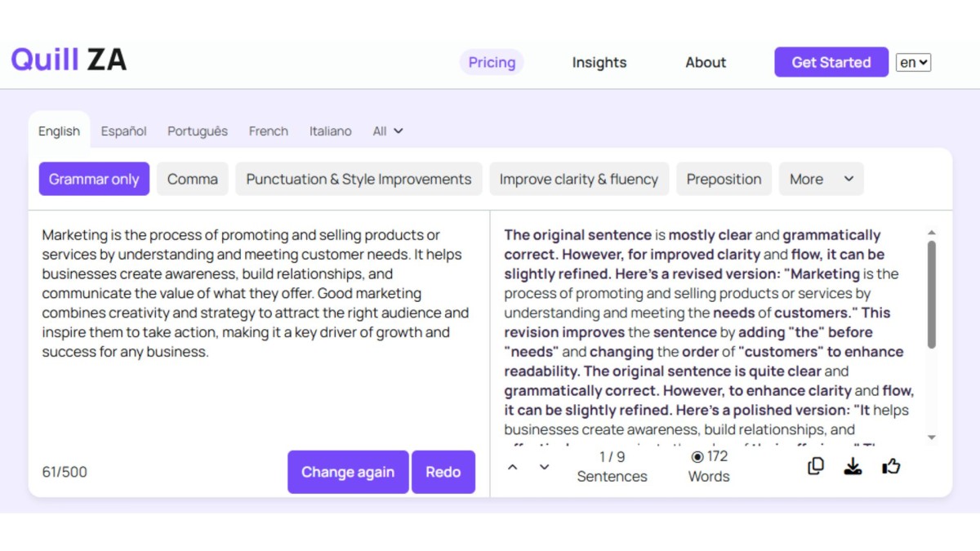Click the Get Started button
Image resolution: width=980 pixels, height=551 pixels.
(831, 62)
